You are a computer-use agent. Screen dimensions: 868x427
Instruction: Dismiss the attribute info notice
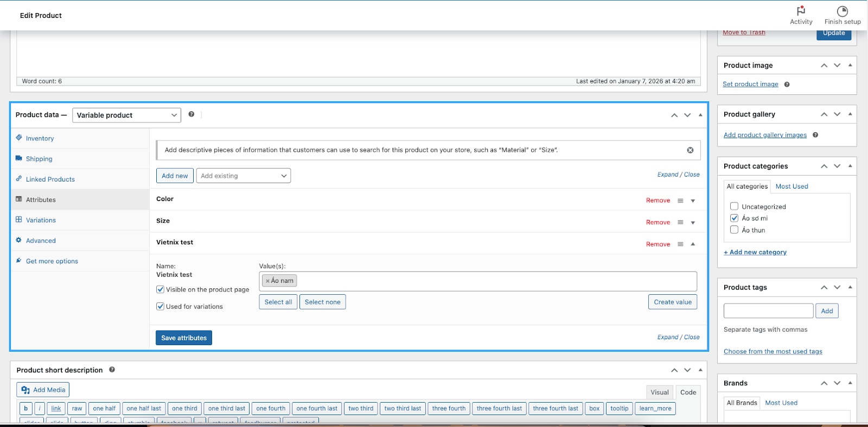pyautogui.click(x=690, y=150)
